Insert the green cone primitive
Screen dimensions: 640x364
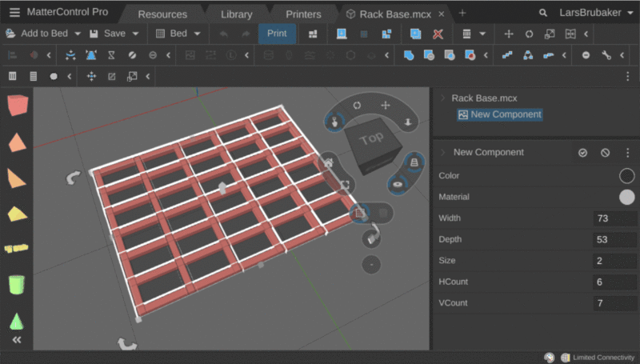pos(16,321)
